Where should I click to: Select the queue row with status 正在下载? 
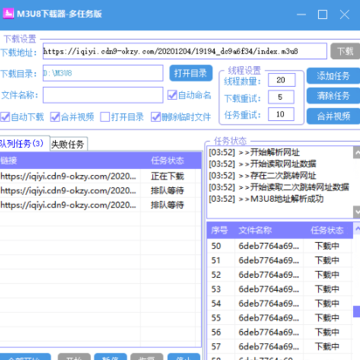tap(100, 176)
